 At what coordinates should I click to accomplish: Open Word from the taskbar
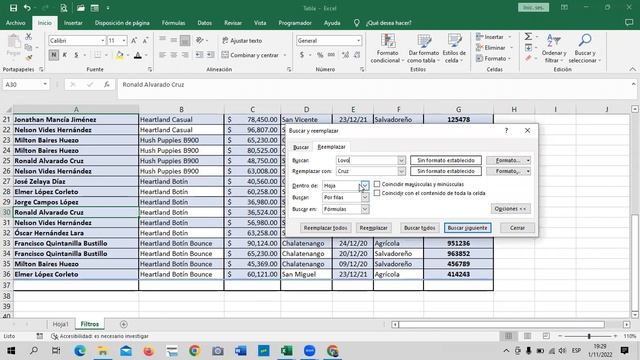(240, 351)
